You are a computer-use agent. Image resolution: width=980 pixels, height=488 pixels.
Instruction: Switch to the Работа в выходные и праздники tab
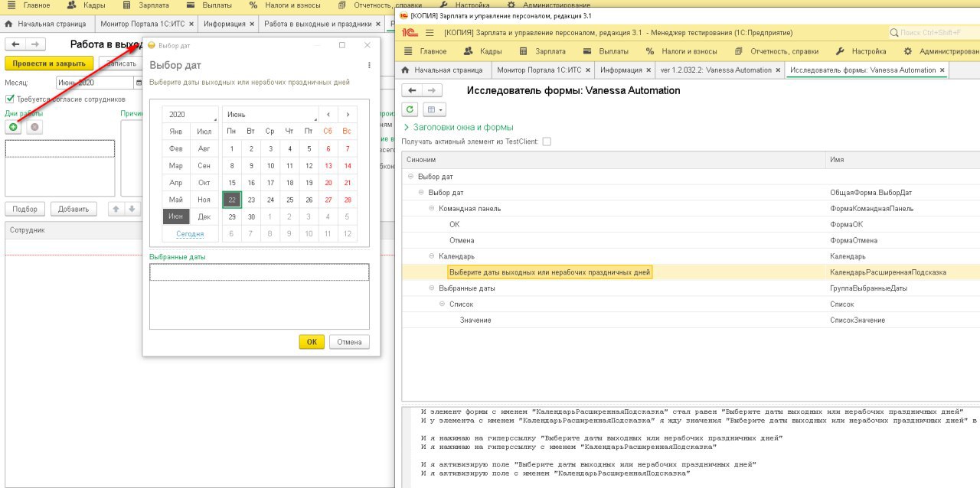tap(318, 24)
